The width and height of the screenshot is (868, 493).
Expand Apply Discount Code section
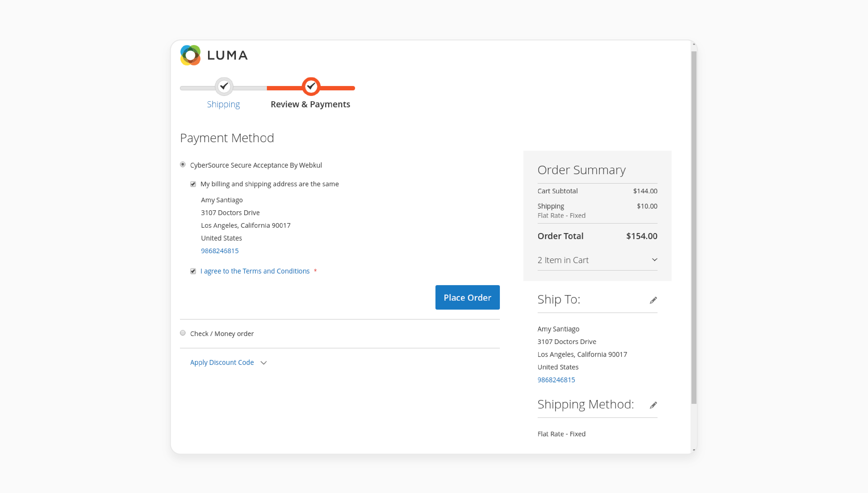point(228,362)
